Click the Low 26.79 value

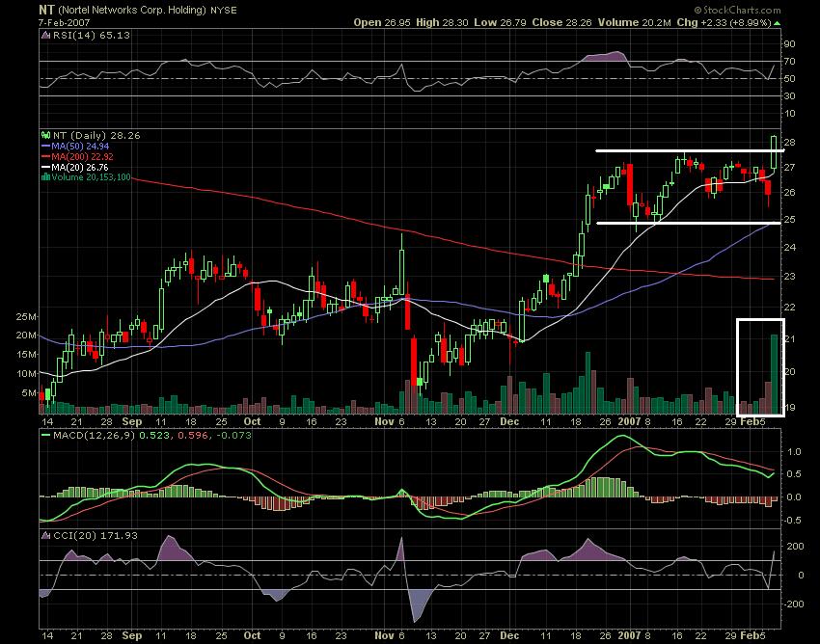tap(501, 22)
